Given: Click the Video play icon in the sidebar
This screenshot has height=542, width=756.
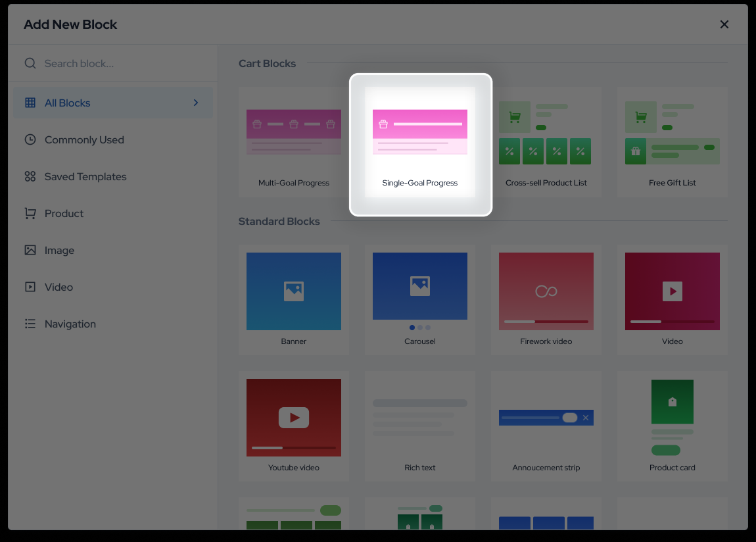Looking at the screenshot, I should click(x=30, y=287).
